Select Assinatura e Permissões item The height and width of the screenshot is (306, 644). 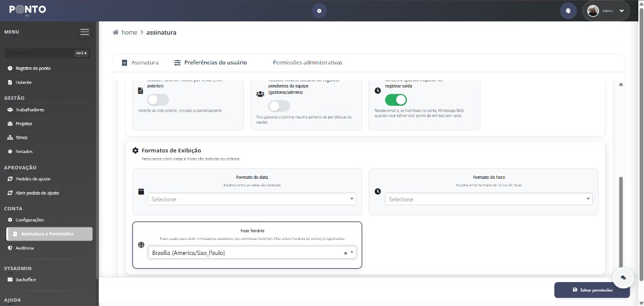tap(50, 234)
